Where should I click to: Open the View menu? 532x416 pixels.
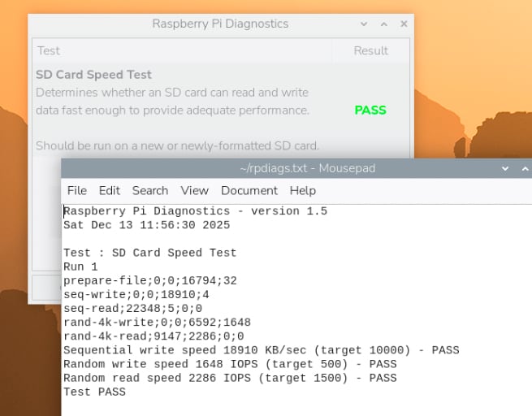[194, 190]
